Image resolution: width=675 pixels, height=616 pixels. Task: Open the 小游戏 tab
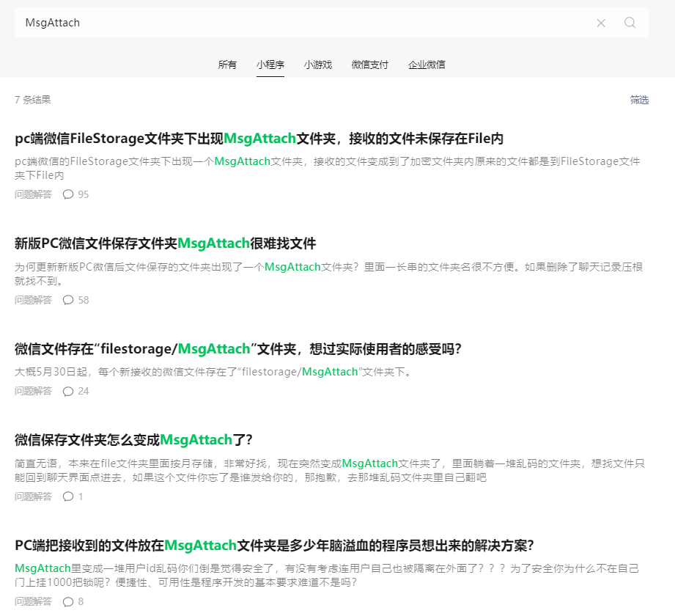point(317,65)
